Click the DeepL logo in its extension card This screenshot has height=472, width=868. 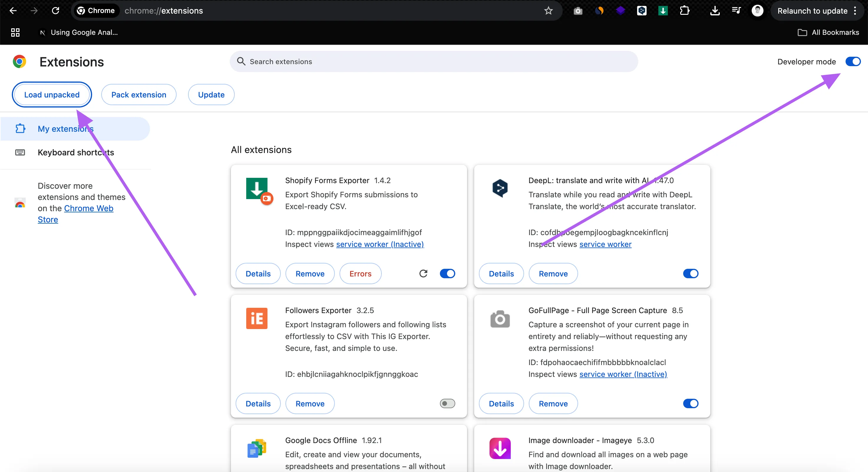[x=500, y=188]
